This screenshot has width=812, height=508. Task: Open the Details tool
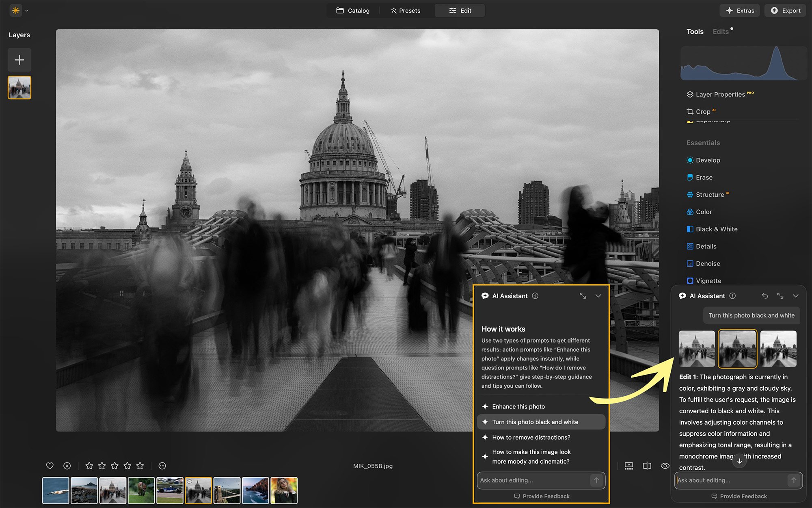click(x=706, y=246)
